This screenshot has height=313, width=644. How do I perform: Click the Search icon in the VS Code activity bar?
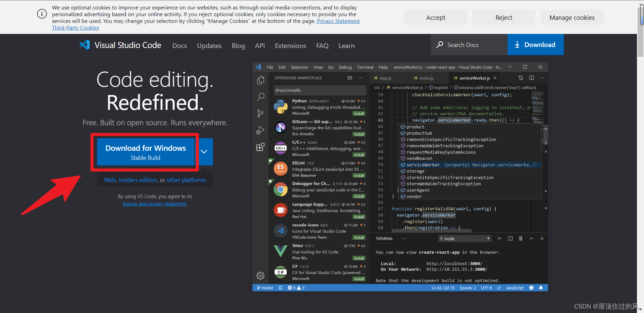click(260, 97)
